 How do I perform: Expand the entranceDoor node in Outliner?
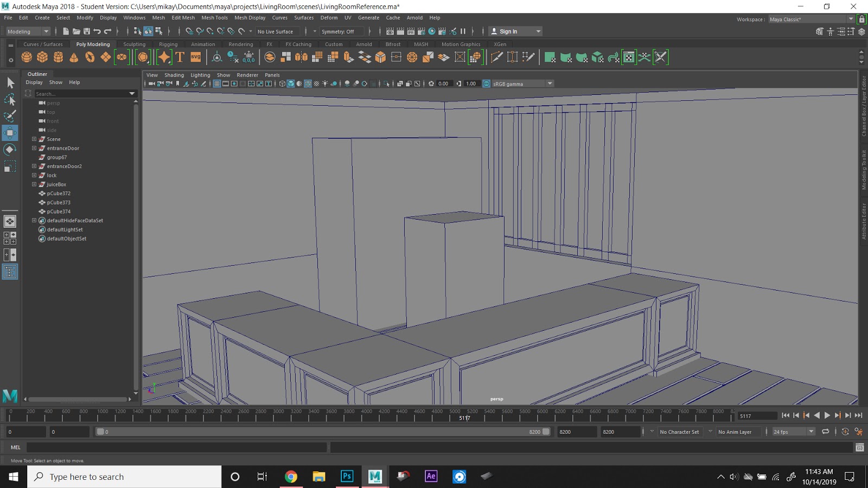(34, 148)
